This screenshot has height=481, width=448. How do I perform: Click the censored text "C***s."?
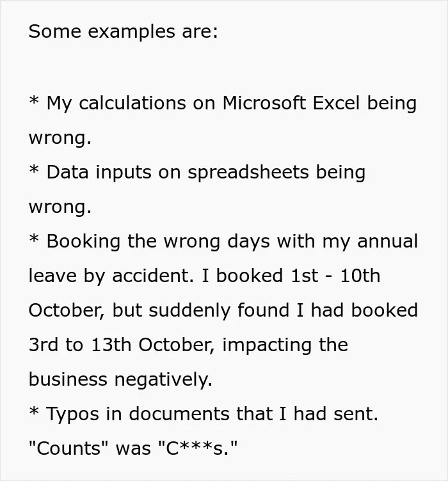198,448
